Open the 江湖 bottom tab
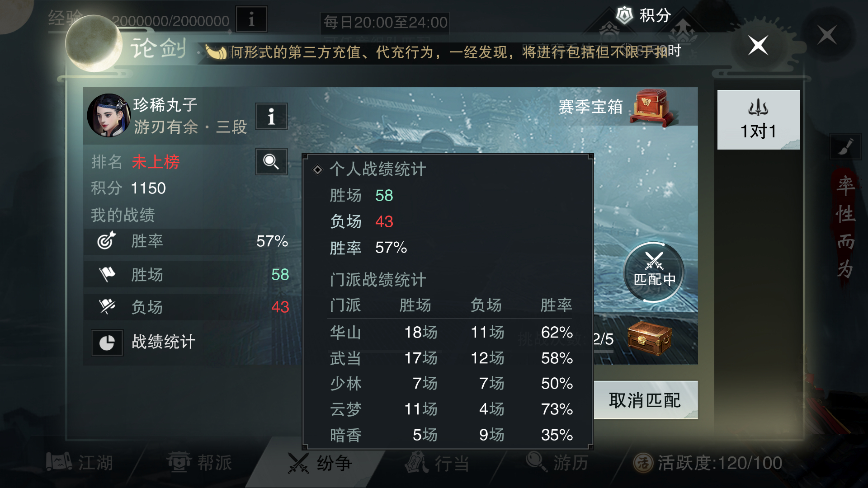The image size is (868, 488). click(x=80, y=462)
